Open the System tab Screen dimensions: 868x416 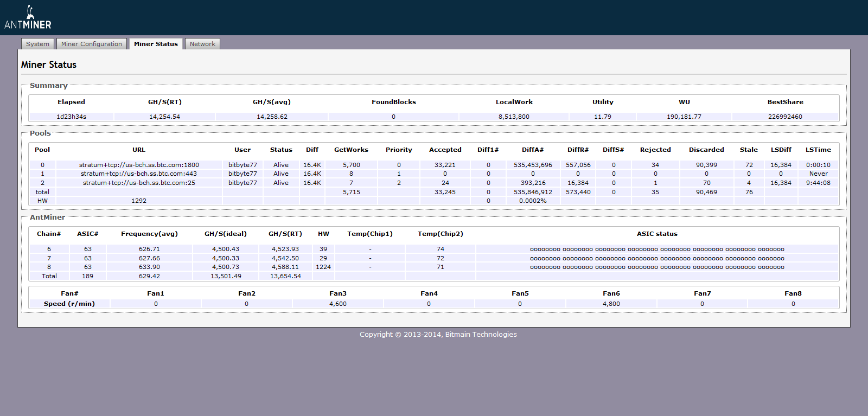click(37, 44)
